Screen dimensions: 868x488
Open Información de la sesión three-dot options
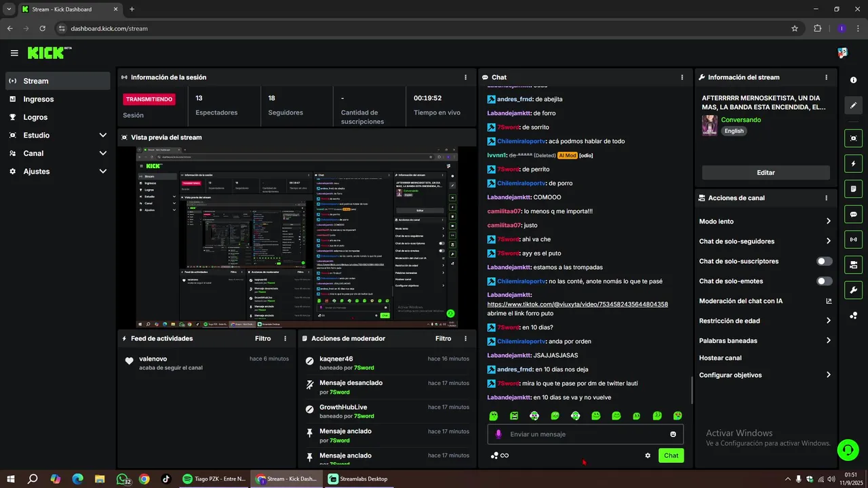[465, 77]
